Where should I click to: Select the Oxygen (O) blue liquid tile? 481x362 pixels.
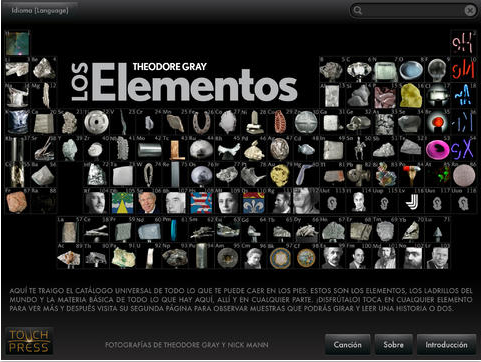coord(411,69)
